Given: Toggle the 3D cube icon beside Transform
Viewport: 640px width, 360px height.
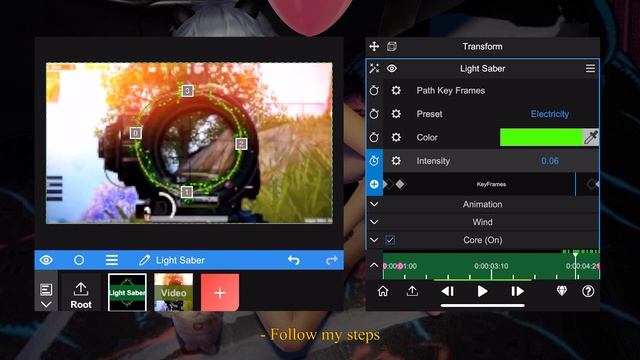Looking at the screenshot, I should click(x=392, y=46).
